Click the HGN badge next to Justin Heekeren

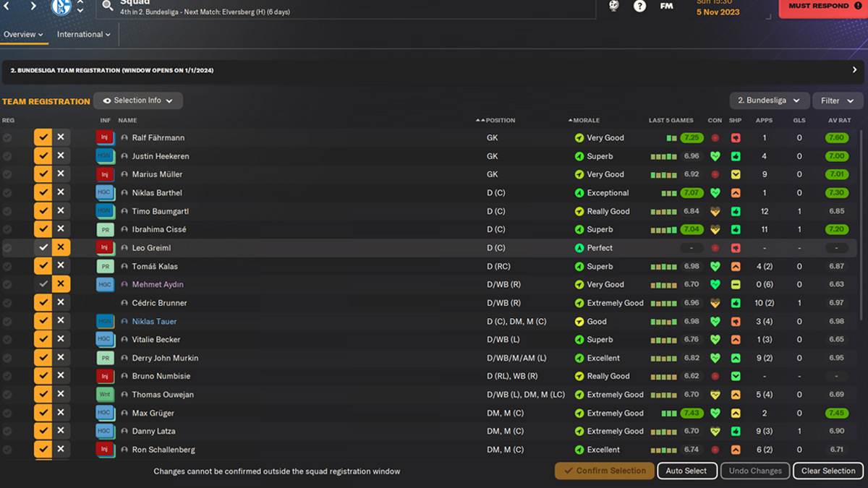(105, 155)
